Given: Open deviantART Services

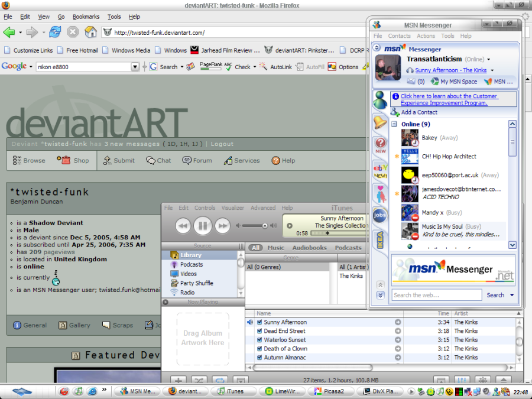Looking at the screenshot, I should [x=242, y=160].
